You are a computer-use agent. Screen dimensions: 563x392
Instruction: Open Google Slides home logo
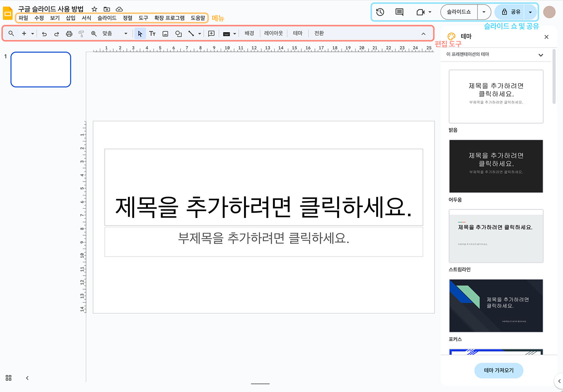point(8,13)
